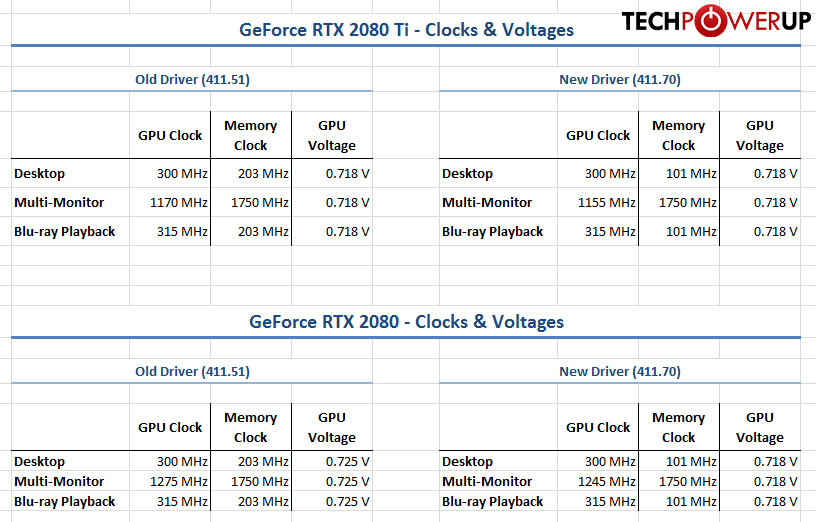
Task: Select GPU Voltage header in 2080 Ti new driver table
Action: tap(760, 135)
